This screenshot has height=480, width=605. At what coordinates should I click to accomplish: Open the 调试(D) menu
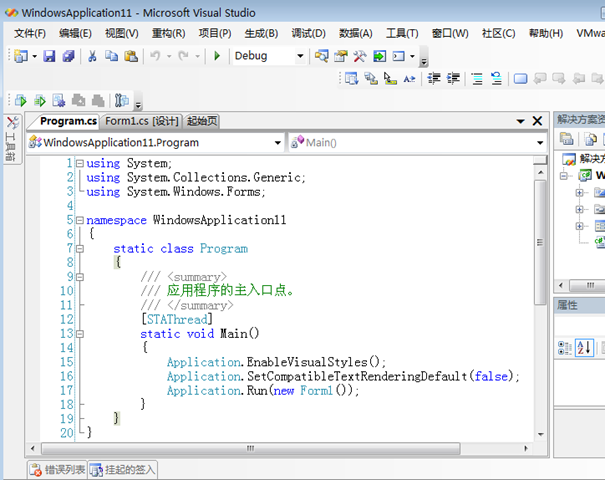(310, 33)
